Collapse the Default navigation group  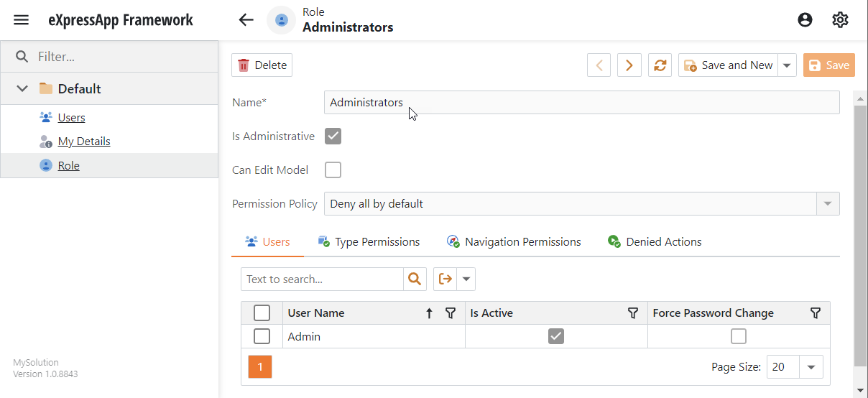(x=22, y=88)
